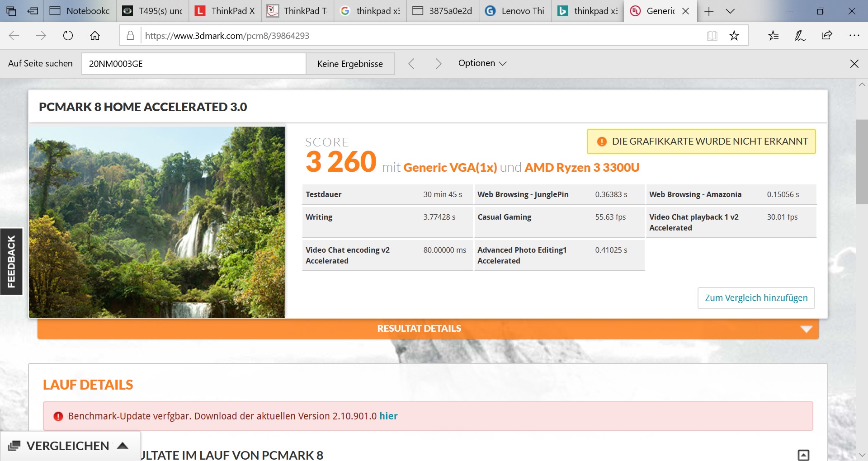Switch to the Bing thinkpad x3 tab
868x461 pixels.
tap(588, 11)
